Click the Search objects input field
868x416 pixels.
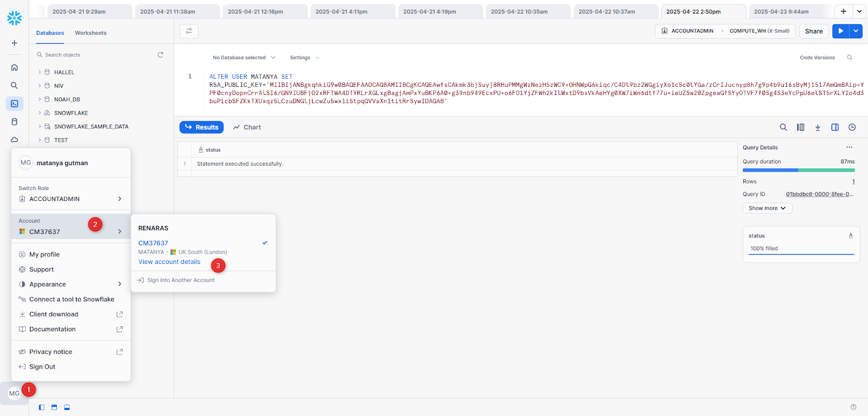coord(95,55)
